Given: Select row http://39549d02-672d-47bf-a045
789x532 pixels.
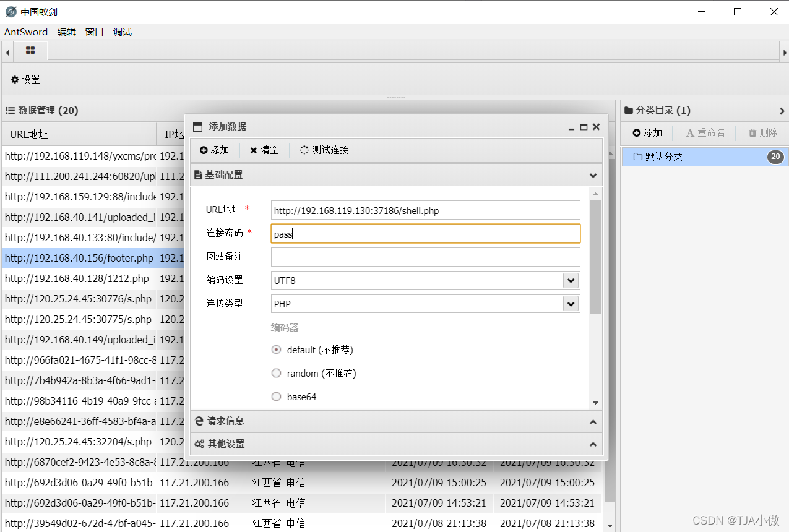Looking at the screenshot, I should [x=302, y=523].
